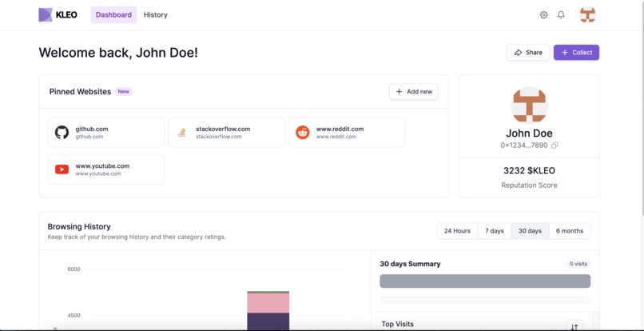Click John Doe's large profile picture
Image resolution: width=644 pixels, height=331 pixels.
(x=529, y=106)
